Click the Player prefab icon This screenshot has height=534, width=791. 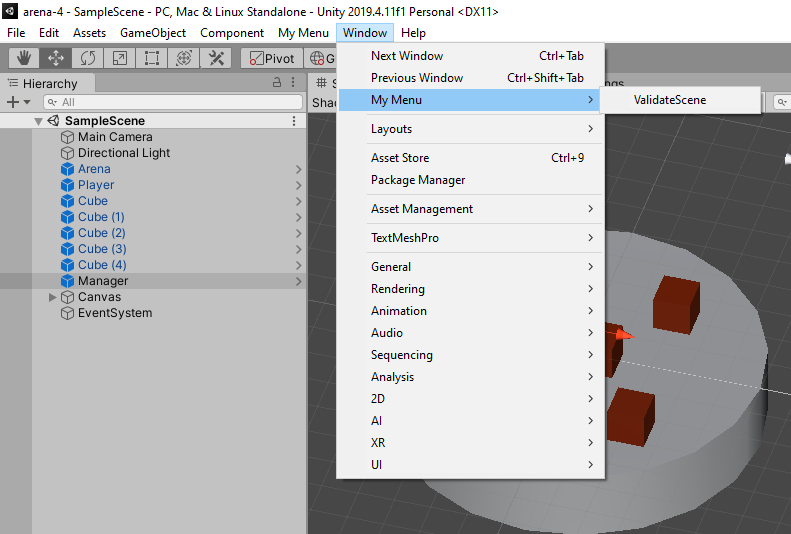(x=67, y=185)
